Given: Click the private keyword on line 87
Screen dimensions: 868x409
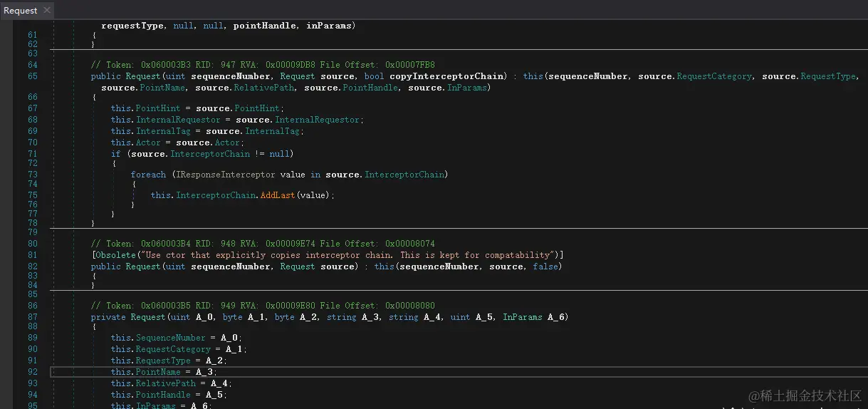Looking at the screenshot, I should point(108,317).
